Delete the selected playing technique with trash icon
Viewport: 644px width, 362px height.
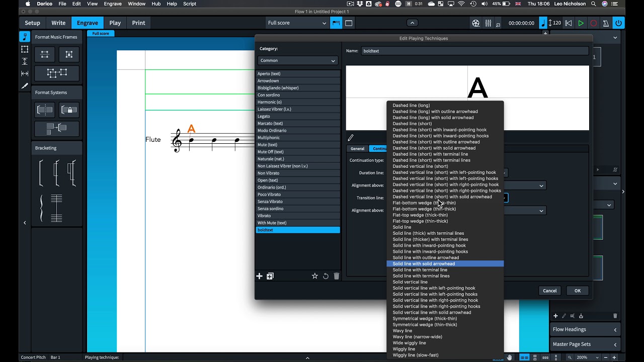[x=337, y=276]
